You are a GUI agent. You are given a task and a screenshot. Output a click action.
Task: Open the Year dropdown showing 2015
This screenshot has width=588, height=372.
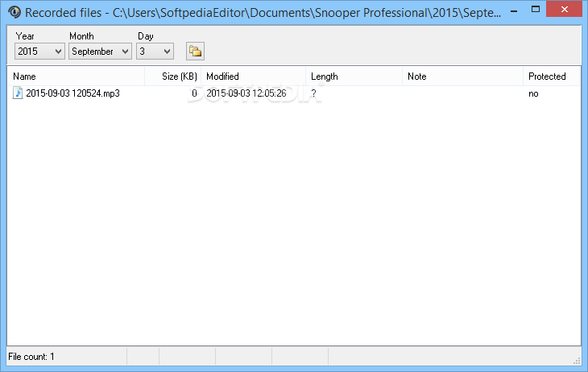39,51
